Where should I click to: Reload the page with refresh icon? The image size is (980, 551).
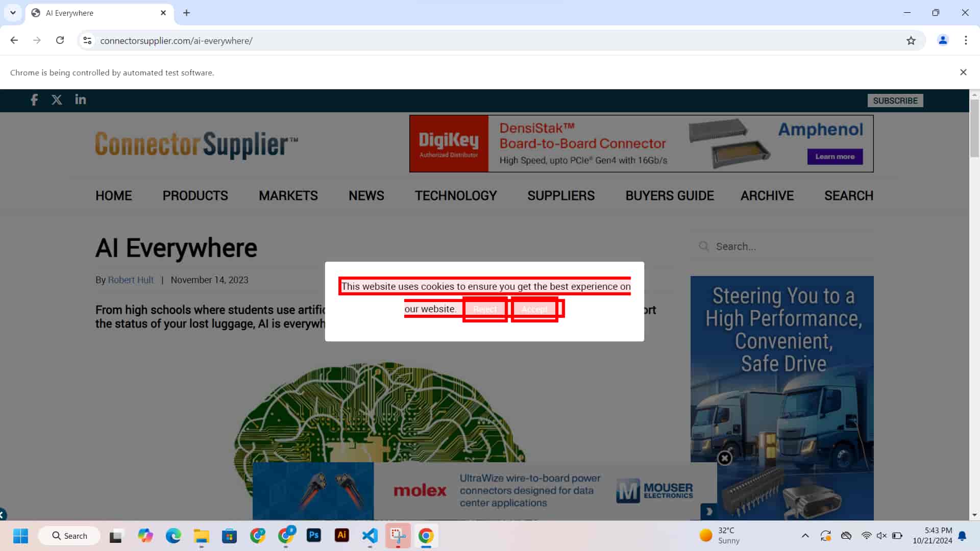(x=60, y=40)
